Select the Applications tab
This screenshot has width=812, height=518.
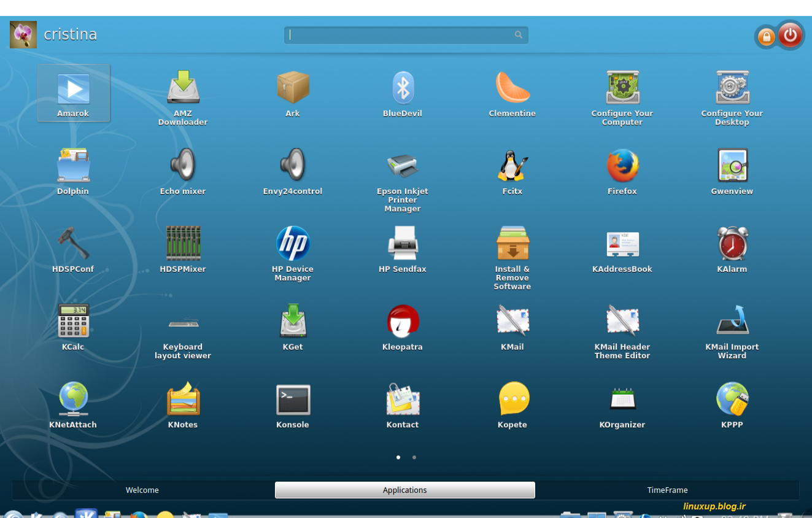coord(405,490)
